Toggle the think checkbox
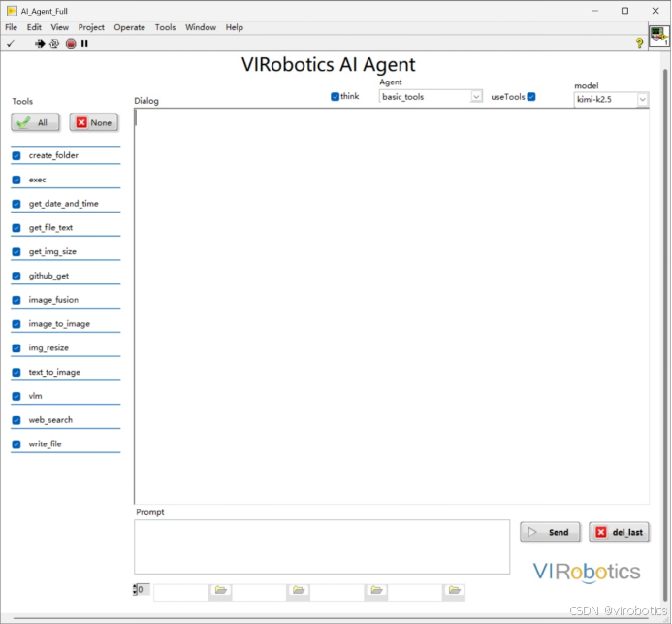Screen dimensions: 672x624 336,96
